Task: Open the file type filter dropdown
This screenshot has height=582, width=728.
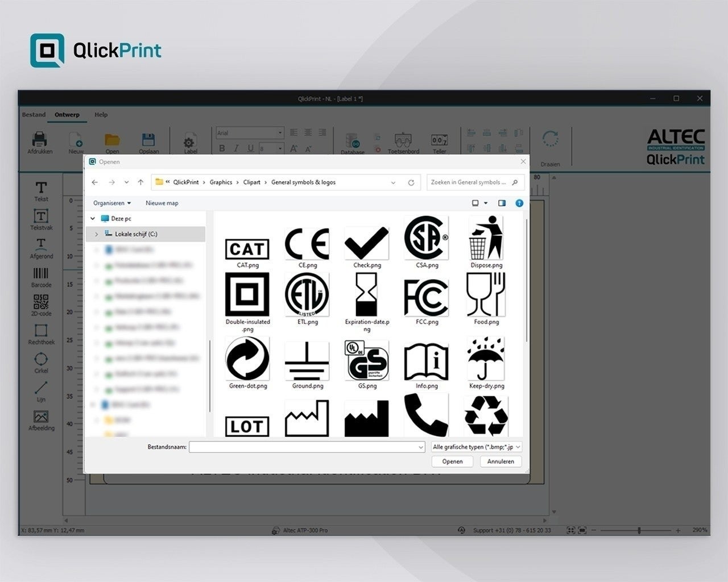Action: coord(476,447)
